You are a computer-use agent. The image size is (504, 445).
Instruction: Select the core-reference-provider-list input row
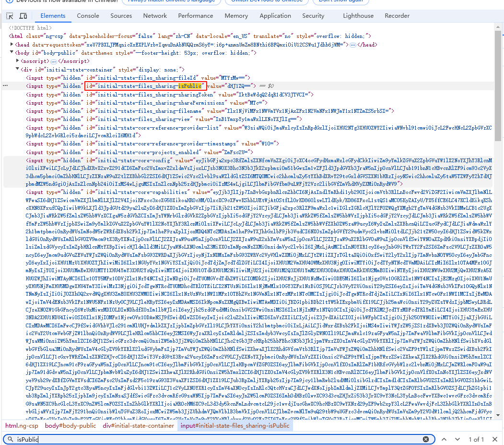coord(259,132)
